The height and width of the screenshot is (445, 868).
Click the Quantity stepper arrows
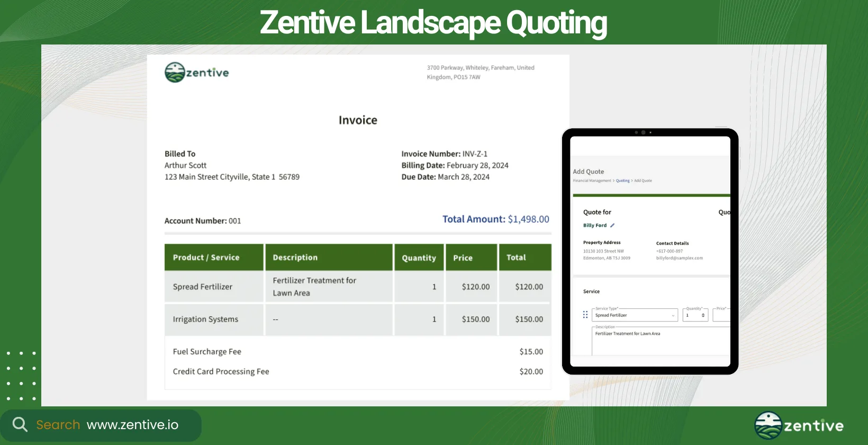click(x=703, y=315)
